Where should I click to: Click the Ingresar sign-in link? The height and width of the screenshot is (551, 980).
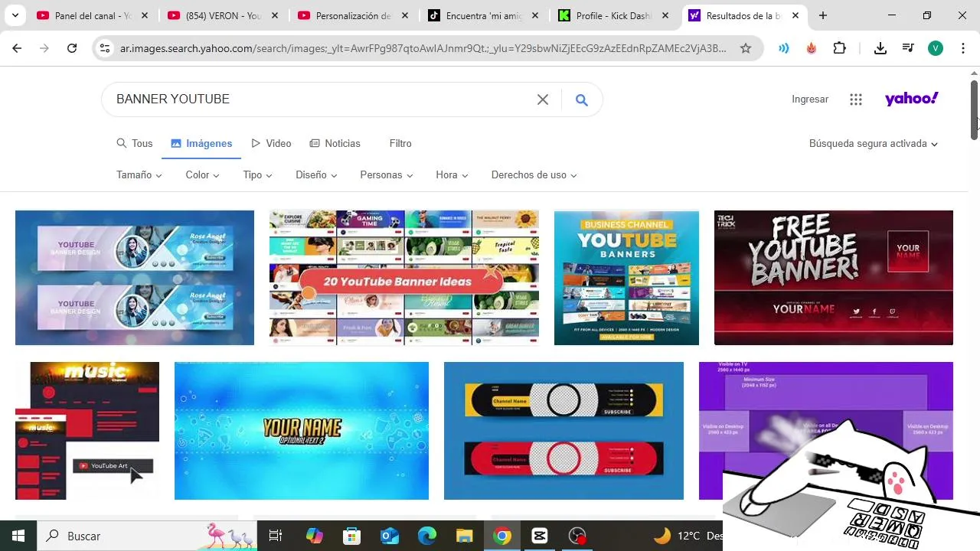pyautogui.click(x=810, y=99)
